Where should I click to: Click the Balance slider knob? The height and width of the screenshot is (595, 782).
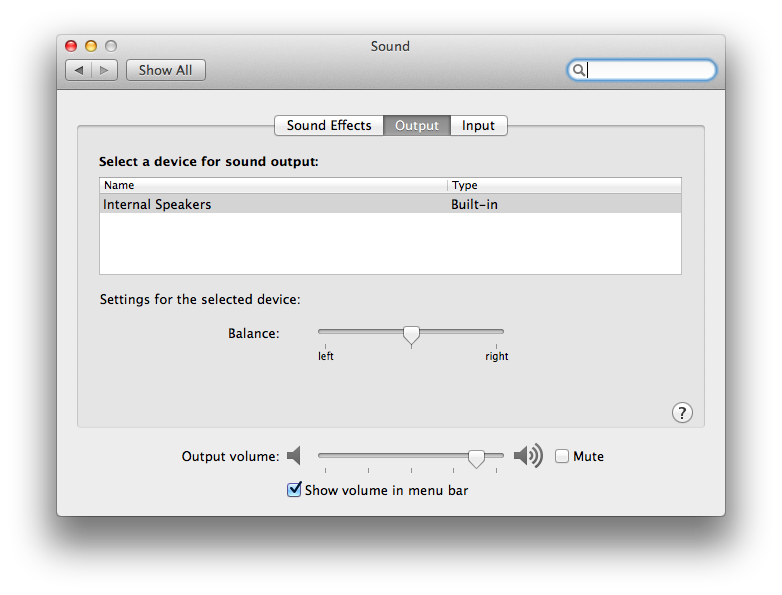point(411,335)
